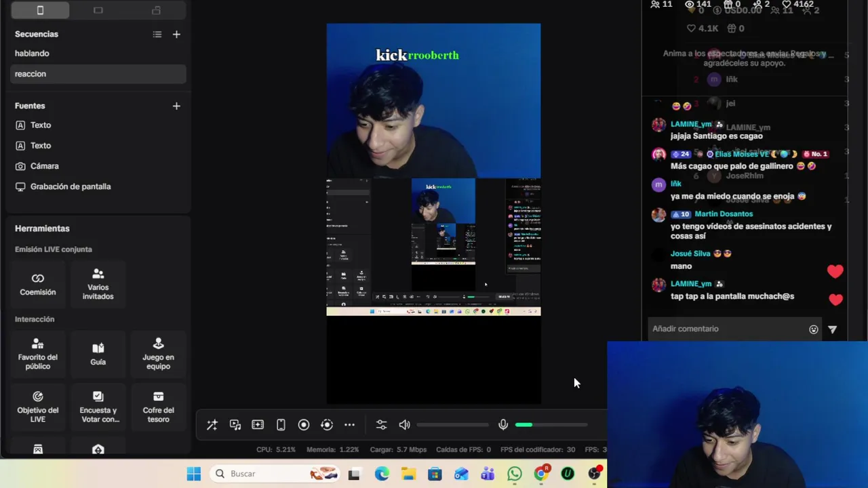This screenshot has width=868, height=488.
Task: Switch to dual-screen layout tab
Action: point(156,10)
